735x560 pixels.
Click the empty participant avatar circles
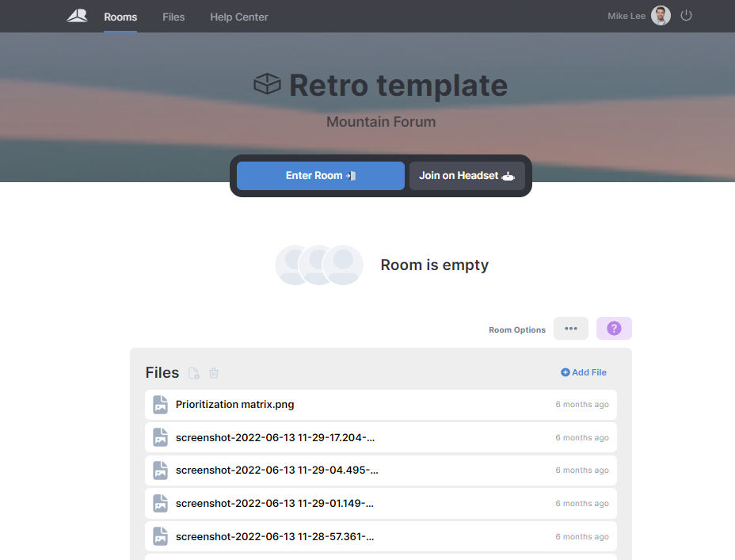319,265
